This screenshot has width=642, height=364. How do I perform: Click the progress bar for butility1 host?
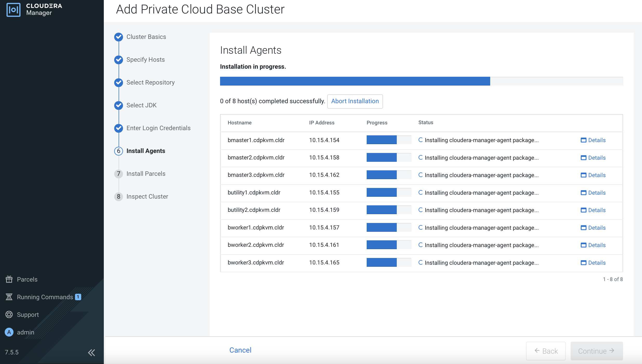[x=388, y=193]
